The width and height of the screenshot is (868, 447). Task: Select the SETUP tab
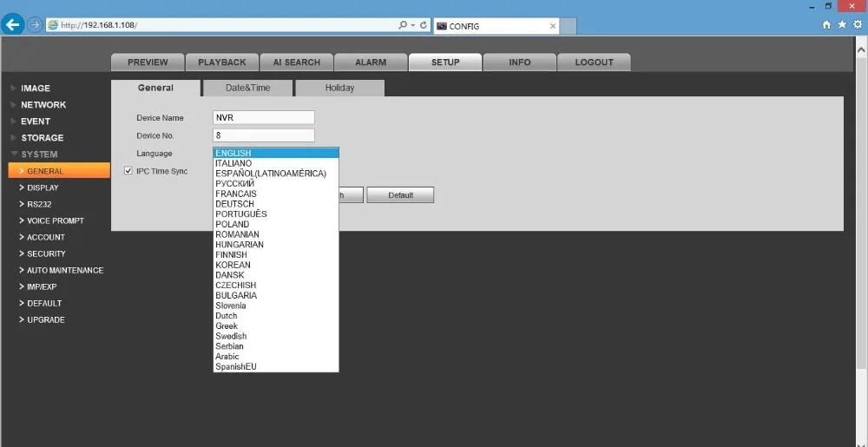point(445,62)
